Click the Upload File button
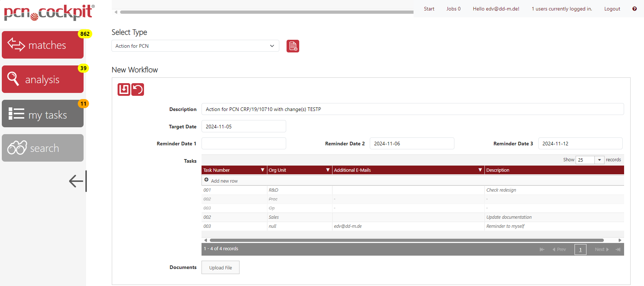644x286 pixels. [220, 268]
